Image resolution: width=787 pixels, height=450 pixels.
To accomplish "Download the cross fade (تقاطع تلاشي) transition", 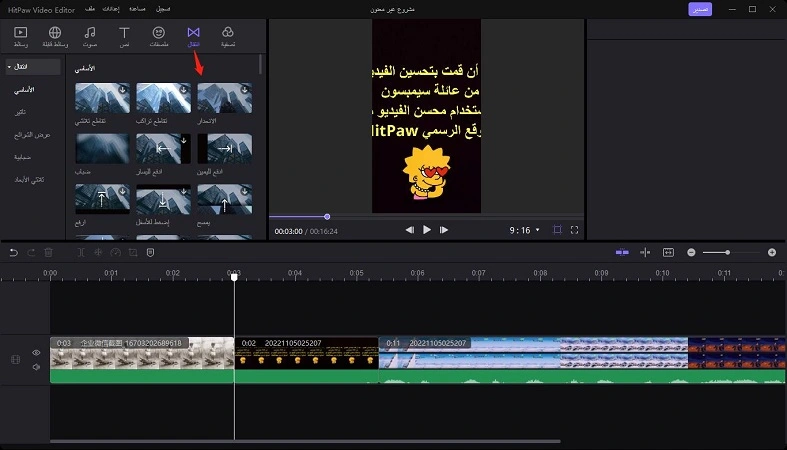I will point(122,90).
